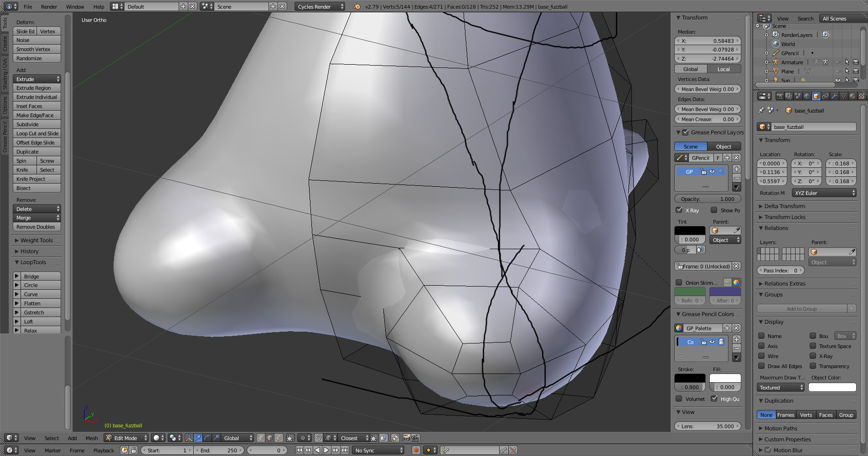Enable the Draw All Edges checkbox
This screenshot has width=868, height=456.
click(761, 366)
